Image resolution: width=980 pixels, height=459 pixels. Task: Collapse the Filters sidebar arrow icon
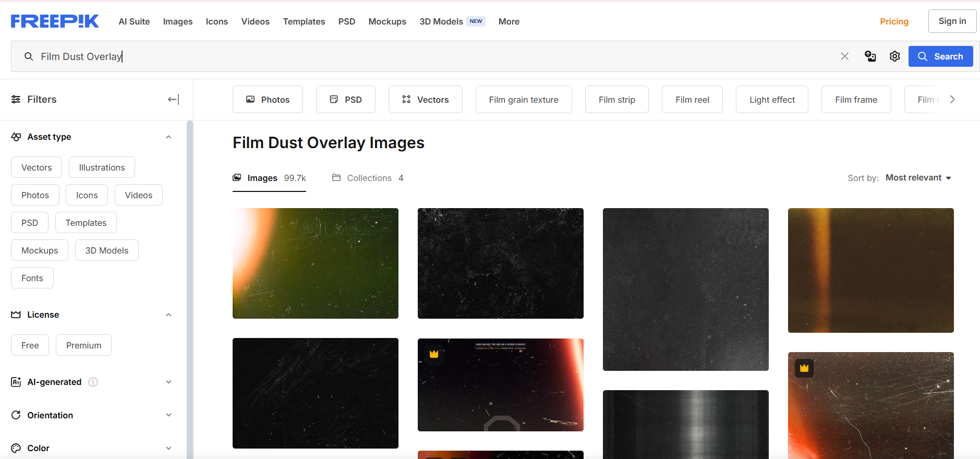pos(173,100)
